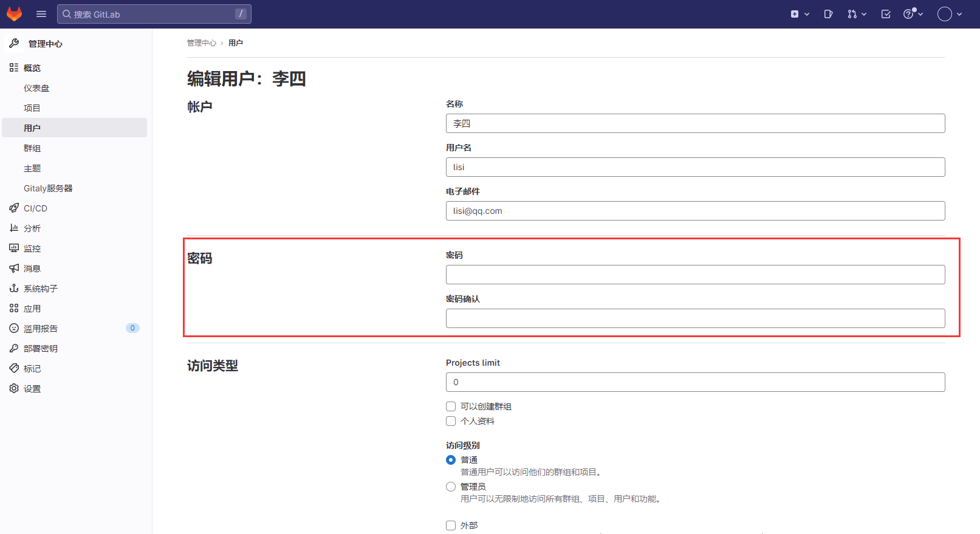Click the 管理中心 breadcrumb link
The height and width of the screenshot is (534, 980).
click(201, 43)
